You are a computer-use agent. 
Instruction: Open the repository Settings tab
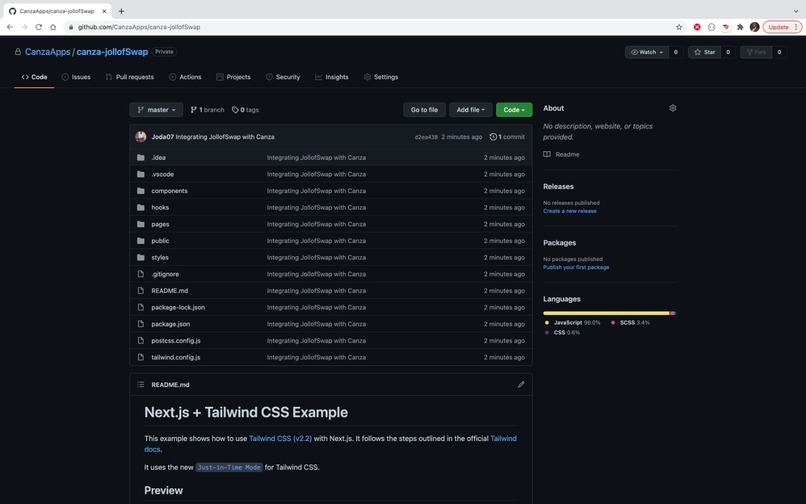point(381,77)
